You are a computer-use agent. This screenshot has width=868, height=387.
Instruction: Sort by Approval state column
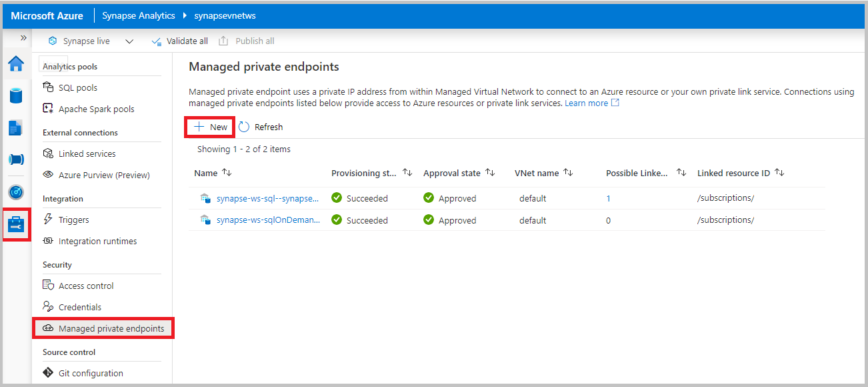coord(490,173)
